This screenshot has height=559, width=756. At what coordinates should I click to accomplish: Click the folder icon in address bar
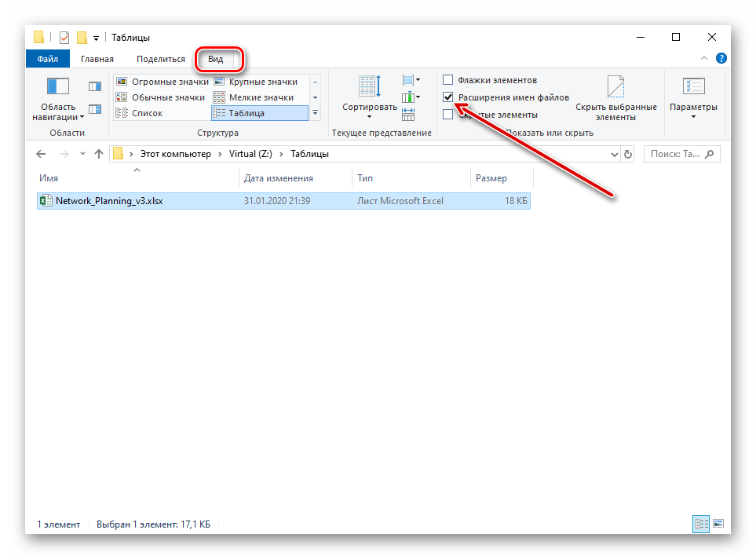pos(118,153)
